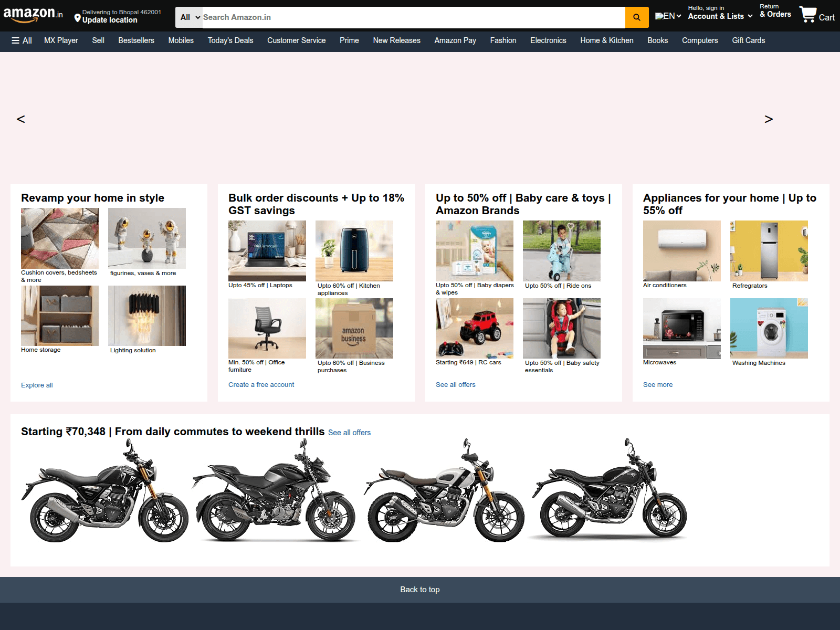The image size is (840, 630).
Task: Click See all offers beside motorcycles heading
Action: point(349,433)
